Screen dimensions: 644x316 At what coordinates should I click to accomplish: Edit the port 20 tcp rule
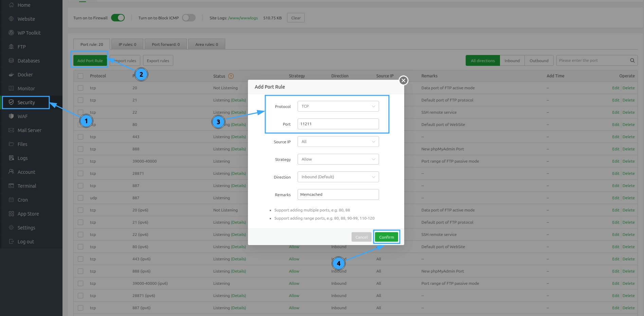pos(615,88)
